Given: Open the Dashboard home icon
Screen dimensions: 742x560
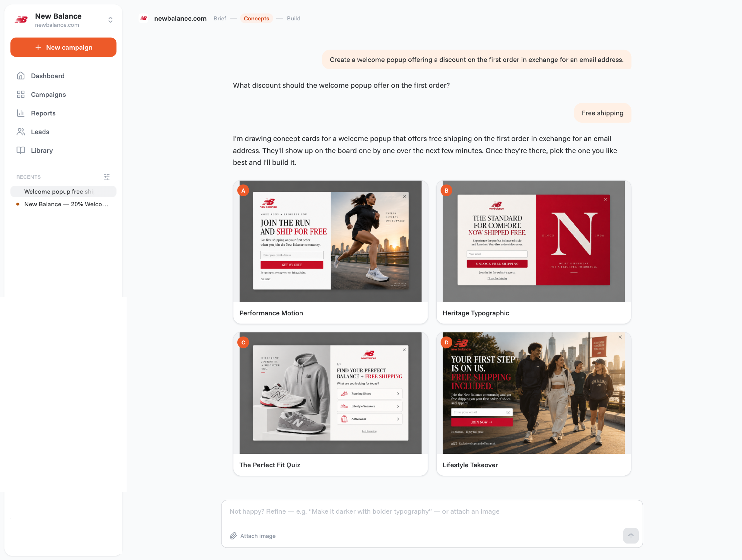Looking at the screenshot, I should 21,76.
